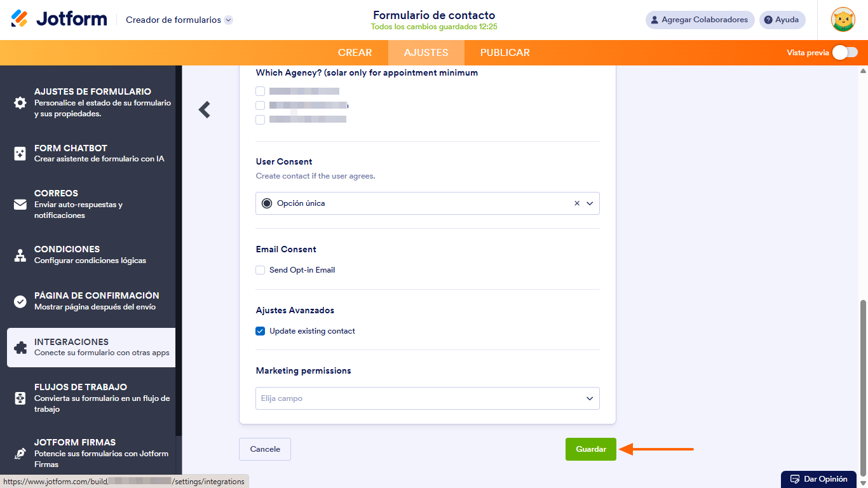
Task: Switch to the CREAR tab
Action: tap(355, 53)
